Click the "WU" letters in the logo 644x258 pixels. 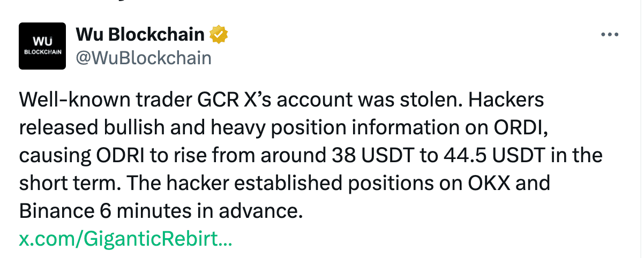(42, 41)
